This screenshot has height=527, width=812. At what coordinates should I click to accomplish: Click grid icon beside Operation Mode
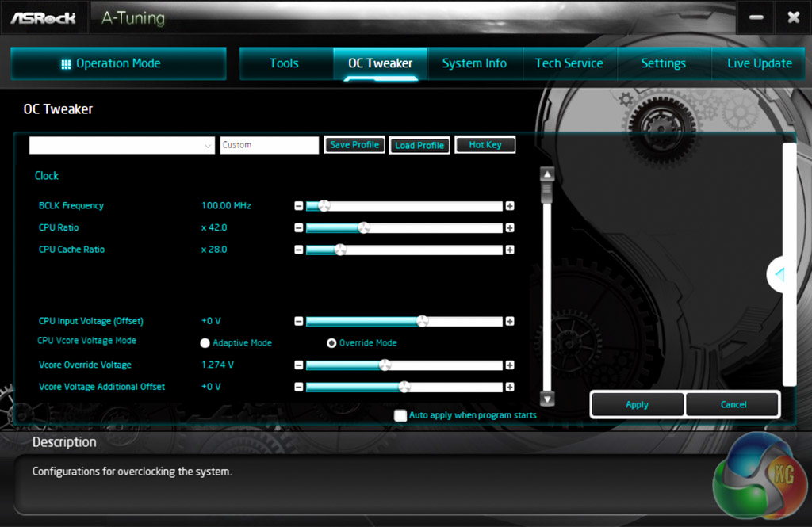pos(66,64)
